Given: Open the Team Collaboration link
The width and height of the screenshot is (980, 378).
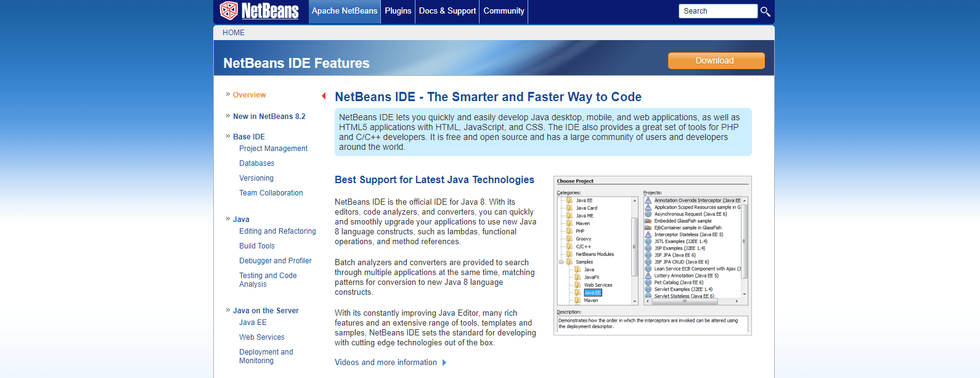Looking at the screenshot, I should coord(271,193).
